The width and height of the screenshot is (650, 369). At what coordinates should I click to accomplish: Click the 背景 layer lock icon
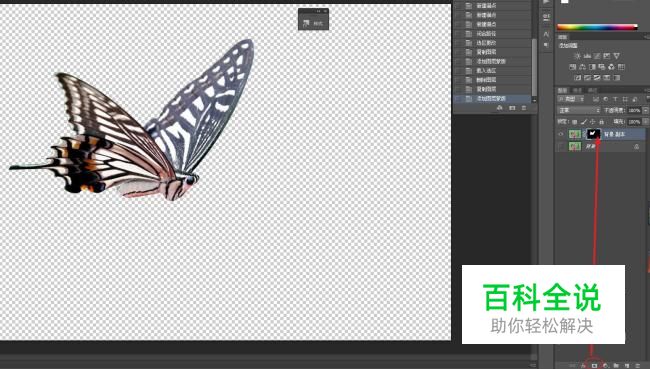point(636,147)
